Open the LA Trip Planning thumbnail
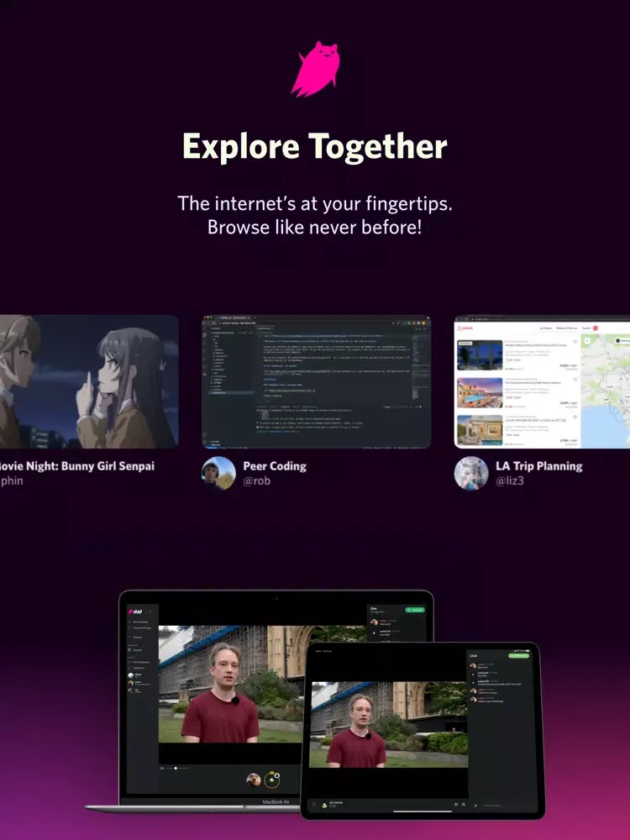 click(542, 381)
